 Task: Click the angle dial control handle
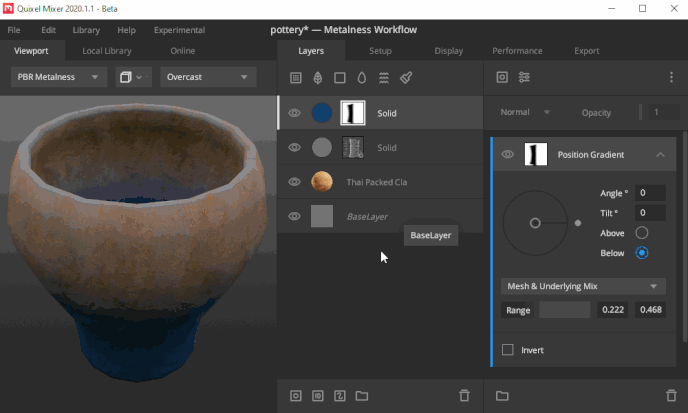578,223
